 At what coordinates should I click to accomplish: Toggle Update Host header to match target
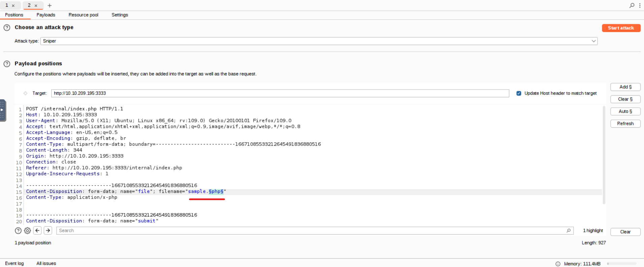519,93
